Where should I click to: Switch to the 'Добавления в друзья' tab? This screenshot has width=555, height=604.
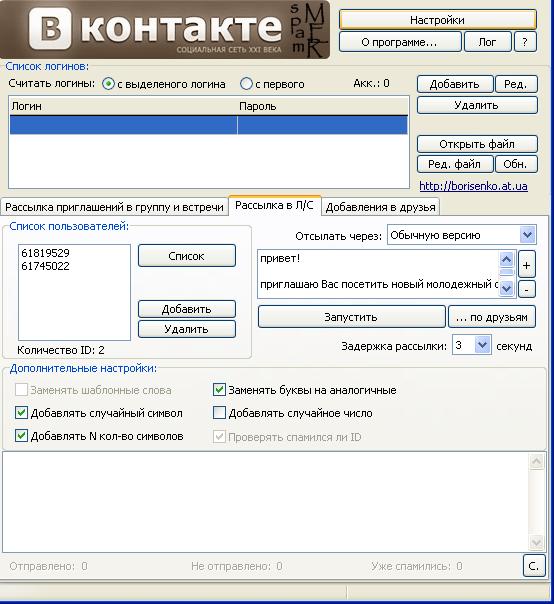coord(381,207)
